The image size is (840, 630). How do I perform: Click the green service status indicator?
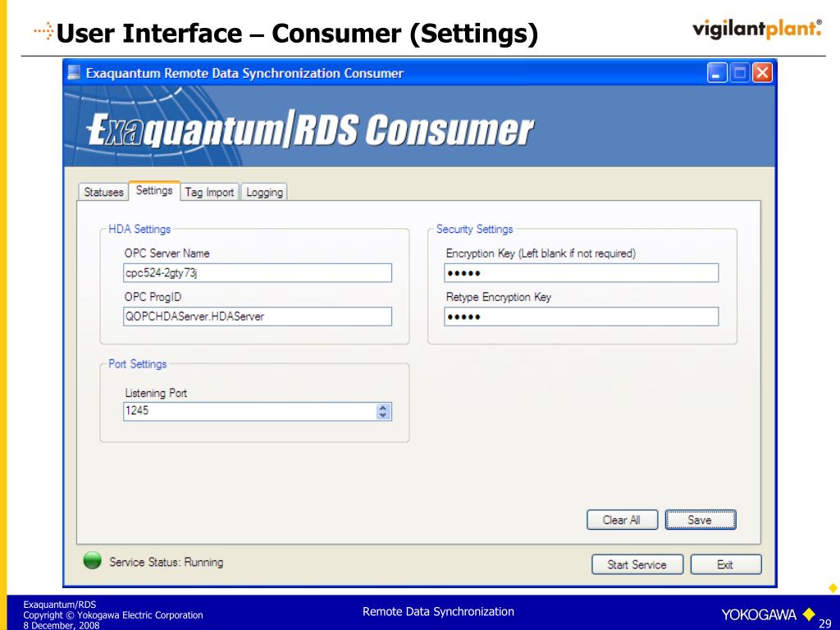click(x=93, y=560)
